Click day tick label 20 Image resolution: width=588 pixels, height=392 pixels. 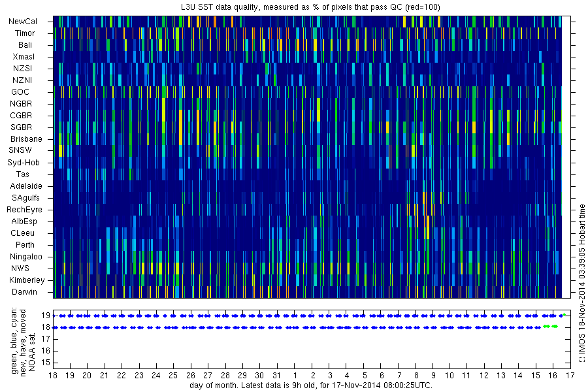(x=87, y=376)
